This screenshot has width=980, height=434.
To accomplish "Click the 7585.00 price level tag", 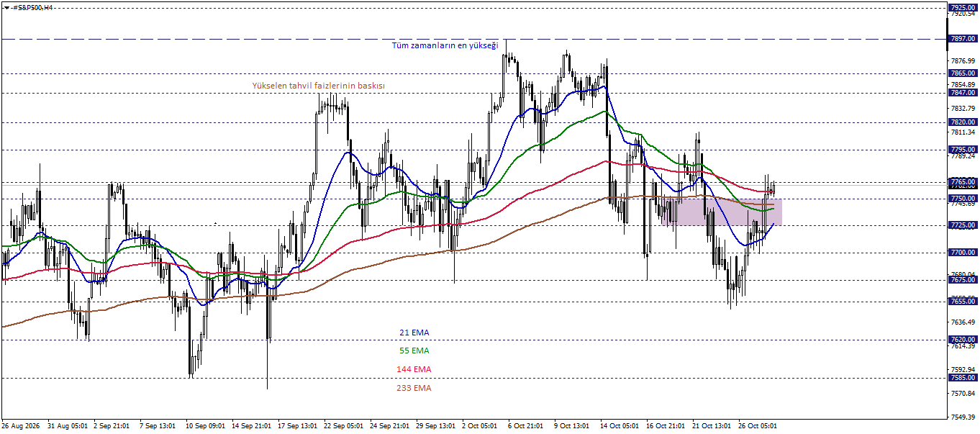I will coord(962,377).
